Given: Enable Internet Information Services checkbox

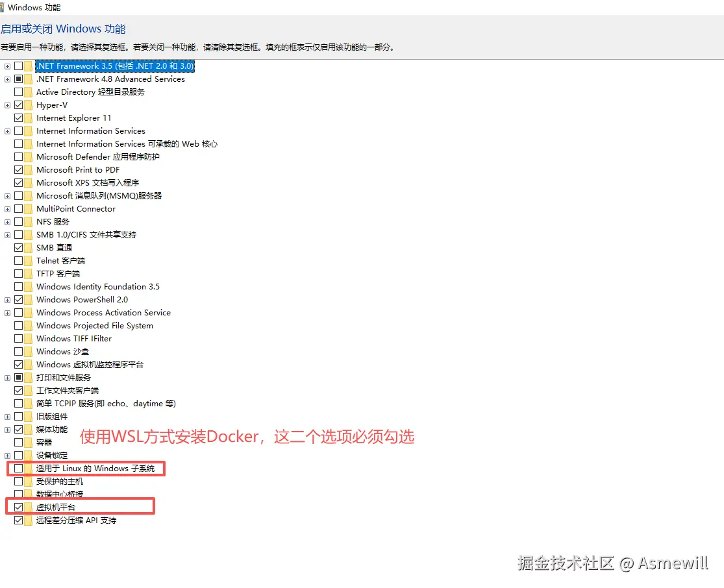Looking at the screenshot, I should [x=18, y=131].
